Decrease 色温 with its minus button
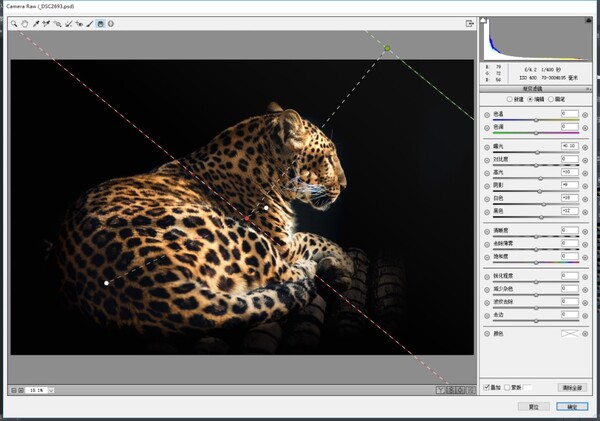The image size is (600, 421). (x=487, y=115)
